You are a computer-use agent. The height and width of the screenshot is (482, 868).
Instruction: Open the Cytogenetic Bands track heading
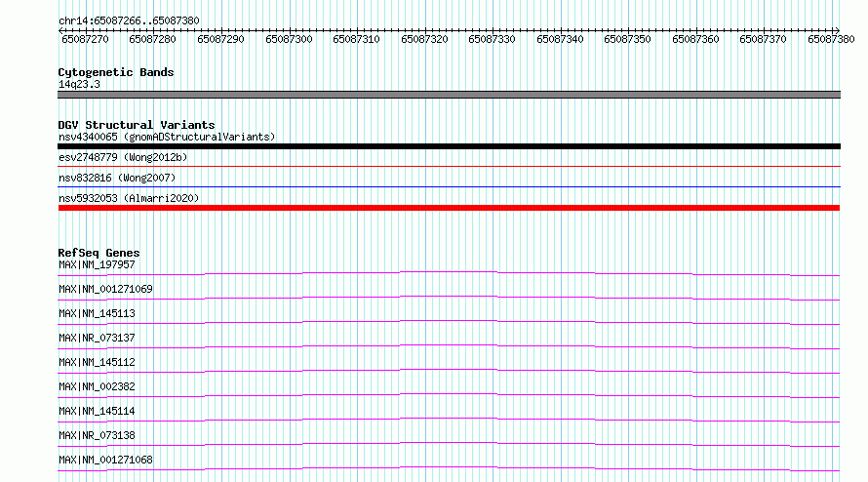pyautogui.click(x=116, y=72)
